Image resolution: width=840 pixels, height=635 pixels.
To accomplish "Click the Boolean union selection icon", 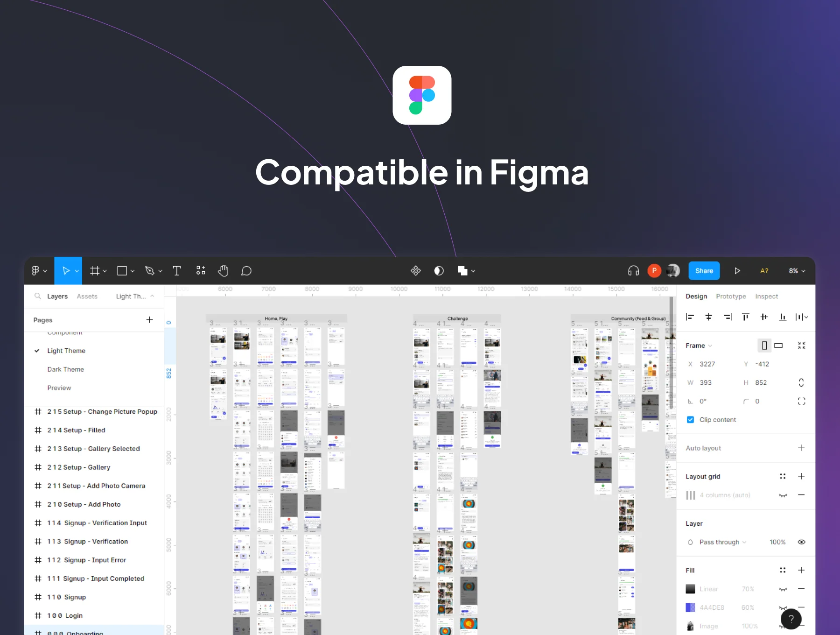I will pos(462,271).
